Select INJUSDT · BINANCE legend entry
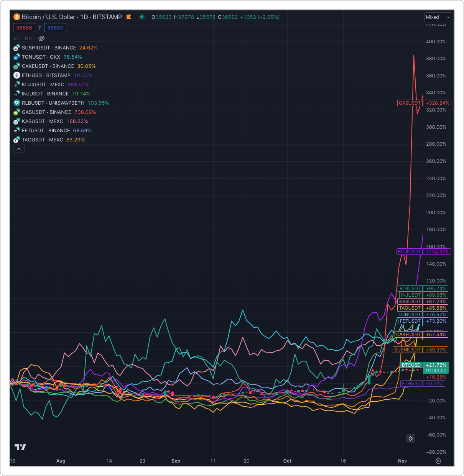 click(x=45, y=94)
